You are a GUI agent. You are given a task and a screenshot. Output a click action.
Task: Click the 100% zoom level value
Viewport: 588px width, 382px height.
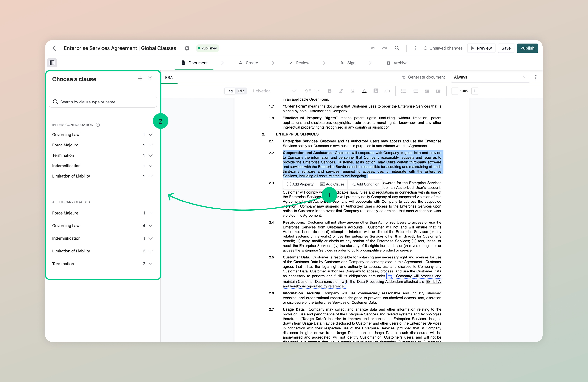coord(465,91)
